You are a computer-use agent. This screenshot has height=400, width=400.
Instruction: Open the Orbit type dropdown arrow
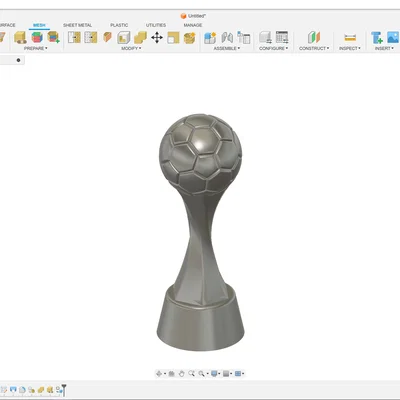coord(165,374)
